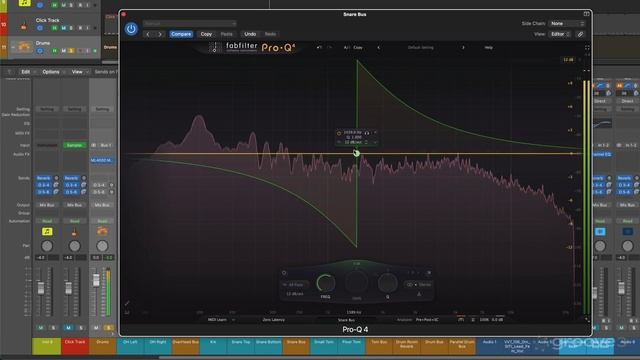Click the GAIN knob
Screen dimensions: 640x360
(356, 283)
